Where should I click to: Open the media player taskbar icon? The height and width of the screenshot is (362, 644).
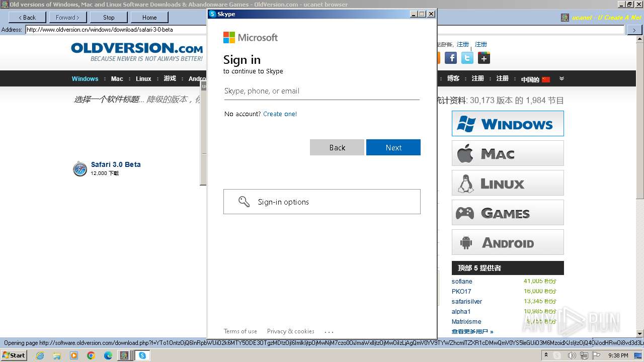tap(74, 355)
